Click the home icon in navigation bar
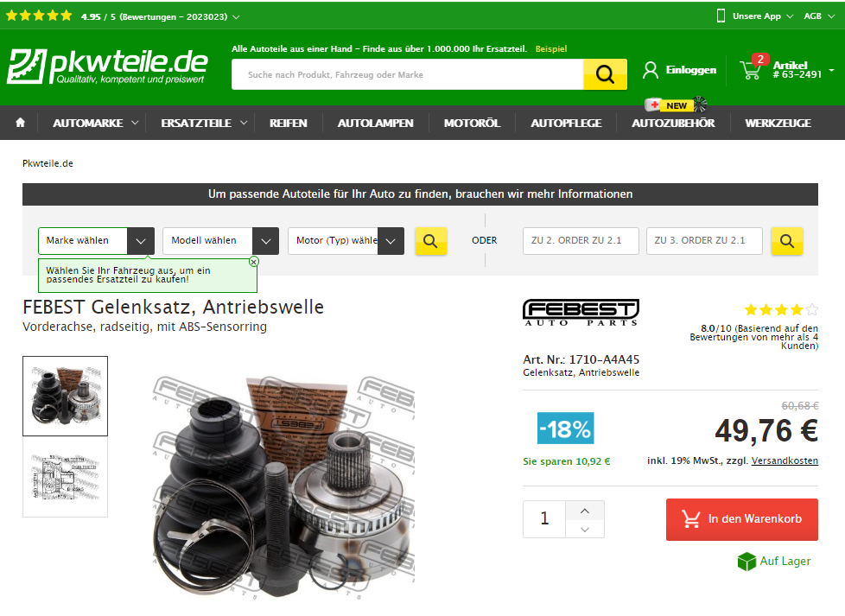 [x=21, y=123]
